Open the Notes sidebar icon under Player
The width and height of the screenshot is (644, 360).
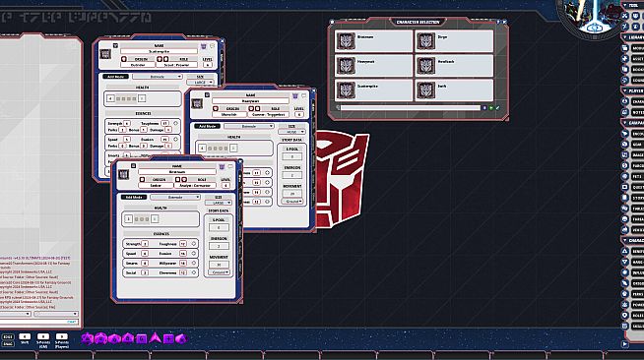point(625,112)
